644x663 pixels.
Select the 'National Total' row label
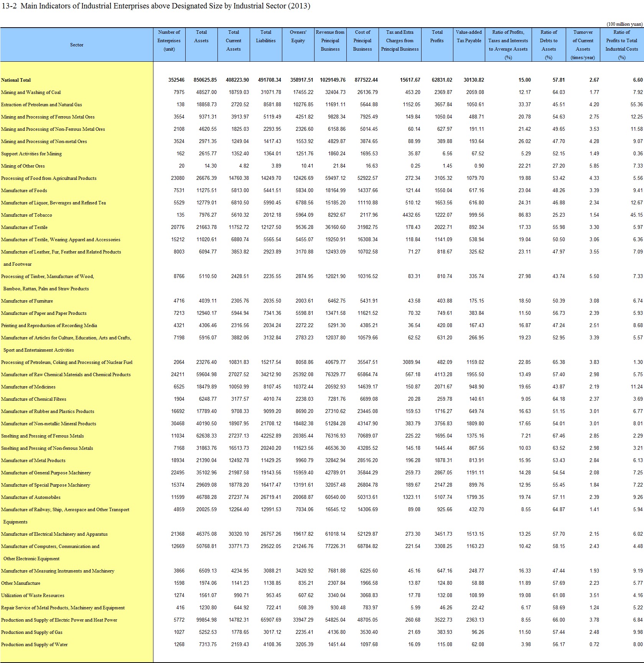[x=16, y=80]
